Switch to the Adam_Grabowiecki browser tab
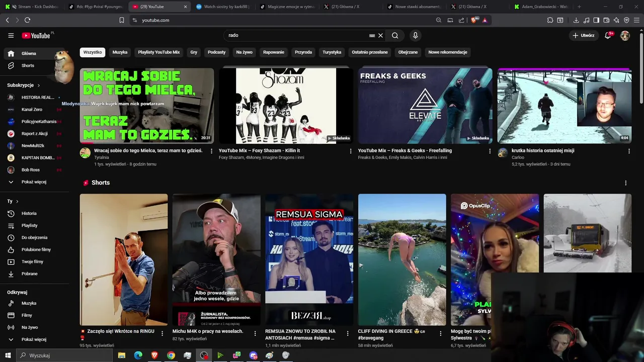644x362 pixels. [541, 7]
